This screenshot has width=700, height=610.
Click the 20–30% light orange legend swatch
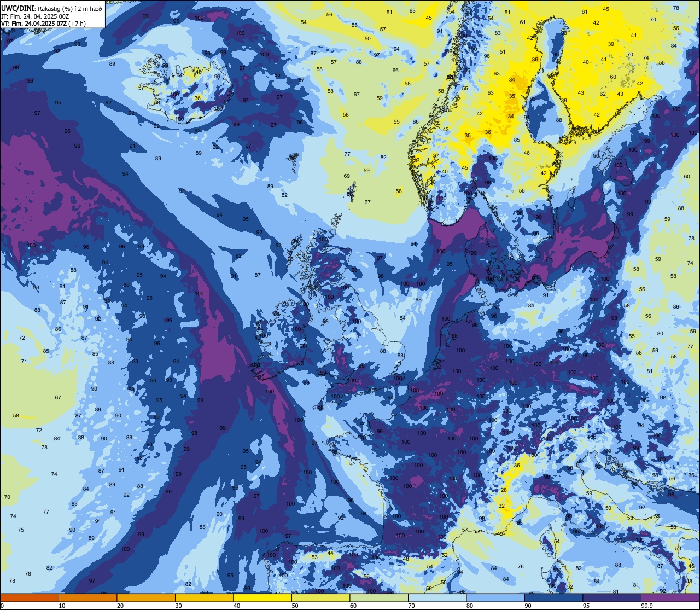coord(146,597)
